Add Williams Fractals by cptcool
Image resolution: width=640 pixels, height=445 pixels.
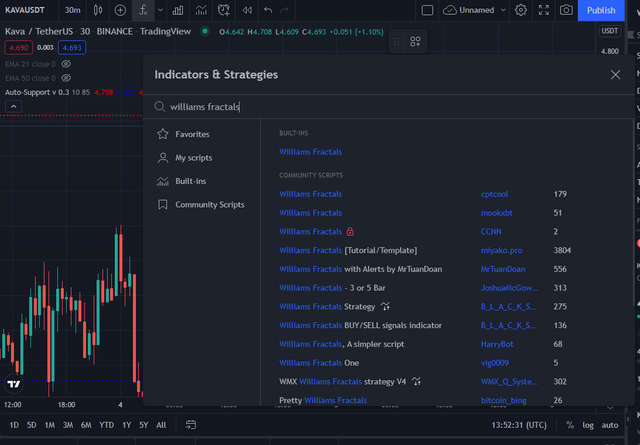pyautogui.click(x=311, y=194)
